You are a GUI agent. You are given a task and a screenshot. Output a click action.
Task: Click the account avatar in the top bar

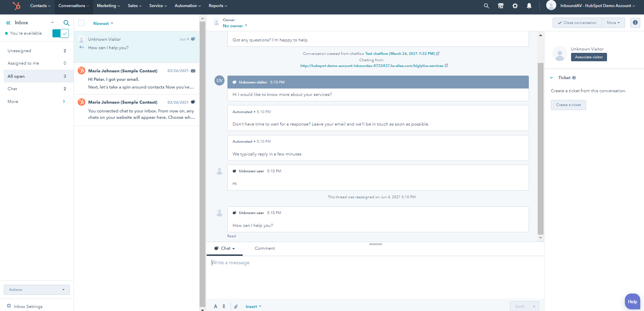[551, 5]
